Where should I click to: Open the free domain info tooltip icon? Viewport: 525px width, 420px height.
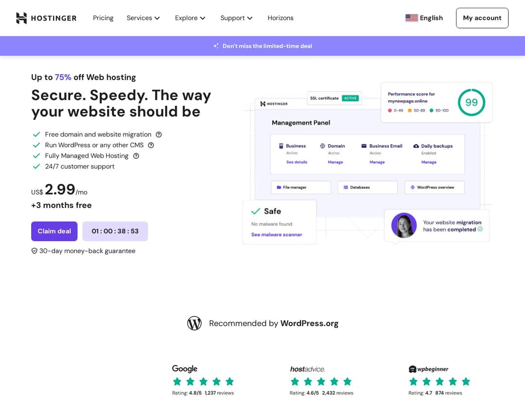pos(158,135)
